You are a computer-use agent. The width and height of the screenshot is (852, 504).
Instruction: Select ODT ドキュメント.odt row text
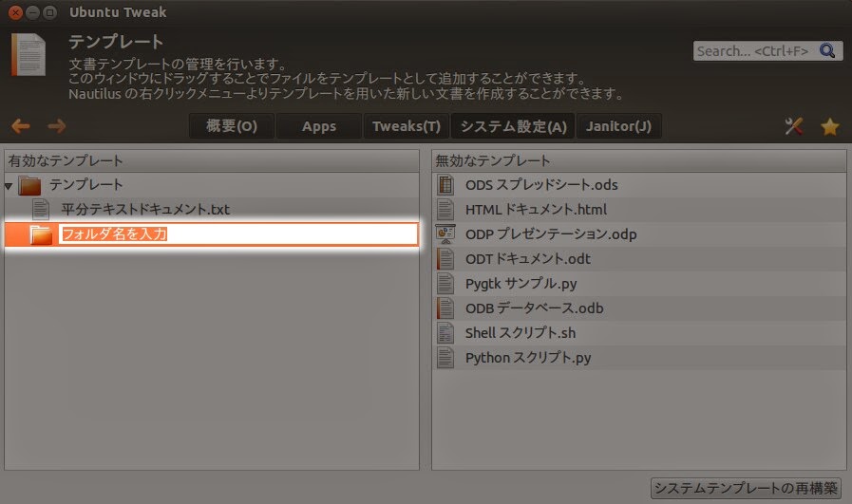coord(527,258)
